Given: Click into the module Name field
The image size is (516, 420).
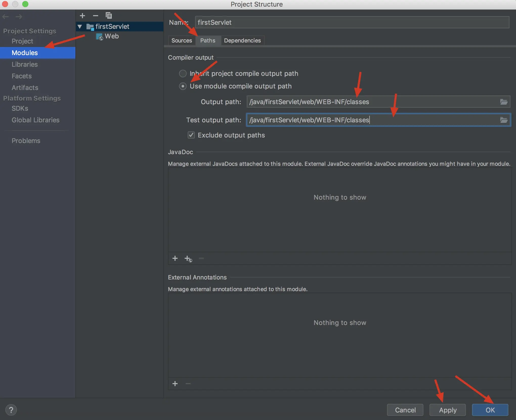Looking at the screenshot, I should coord(352,22).
